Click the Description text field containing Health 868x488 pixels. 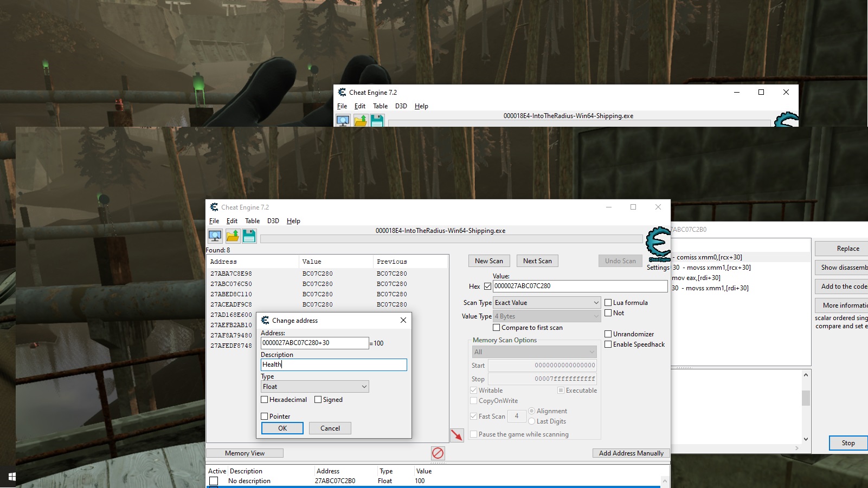click(333, 365)
